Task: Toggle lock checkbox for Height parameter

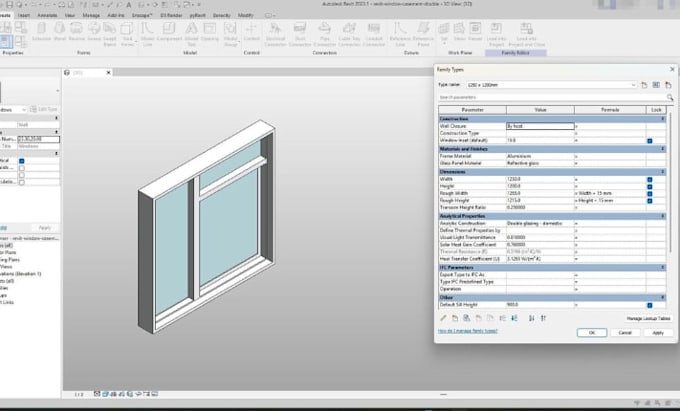Action: click(x=650, y=187)
